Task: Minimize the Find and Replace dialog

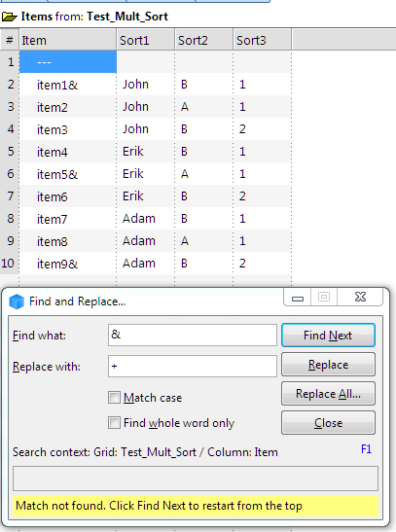Action: [x=298, y=298]
